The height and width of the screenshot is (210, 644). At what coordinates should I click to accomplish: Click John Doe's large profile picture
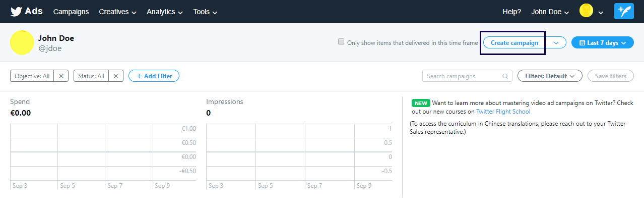tap(22, 43)
